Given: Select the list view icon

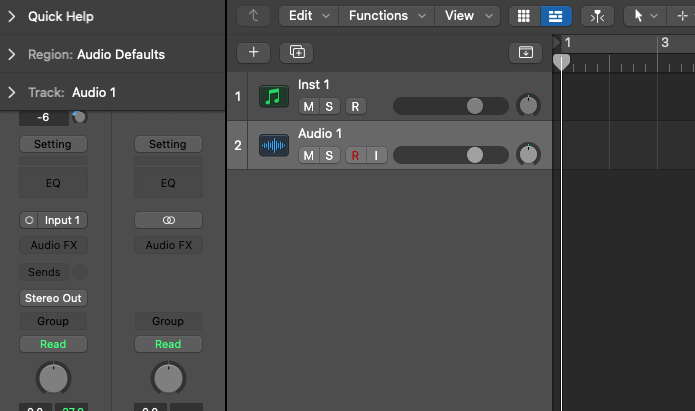Looking at the screenshot, I should [556, 16].
